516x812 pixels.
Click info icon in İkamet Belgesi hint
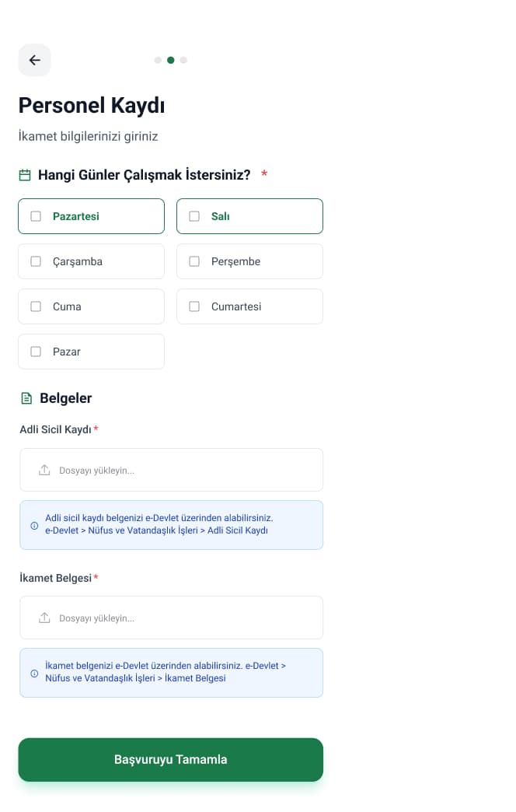[34, 674]
